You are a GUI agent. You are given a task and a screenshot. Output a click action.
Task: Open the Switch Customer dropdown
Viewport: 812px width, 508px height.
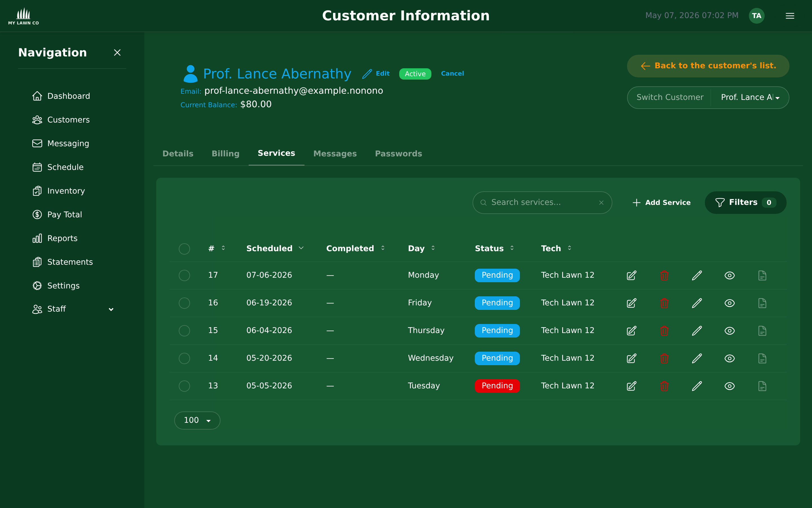pos(750,97)
